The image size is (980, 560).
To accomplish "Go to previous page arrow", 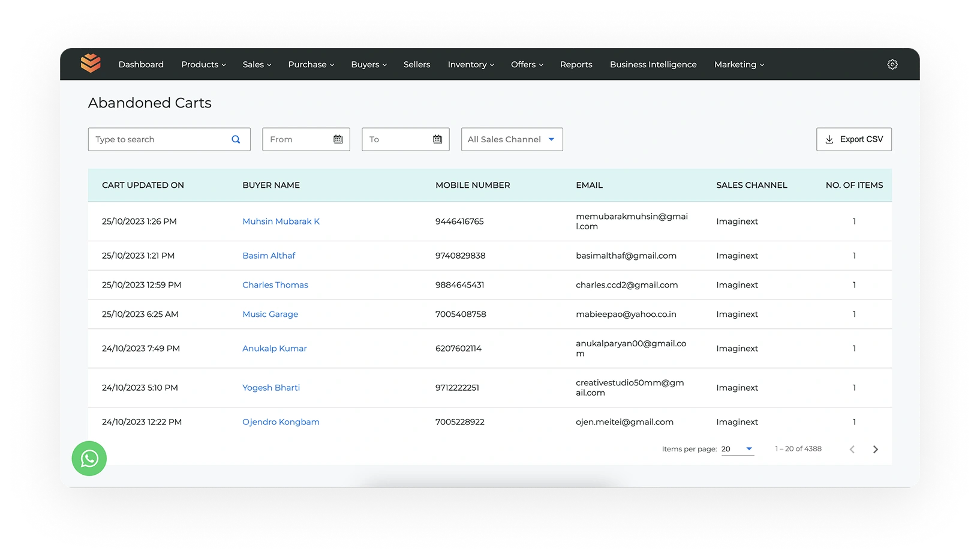I will click(x=852, y=449).
